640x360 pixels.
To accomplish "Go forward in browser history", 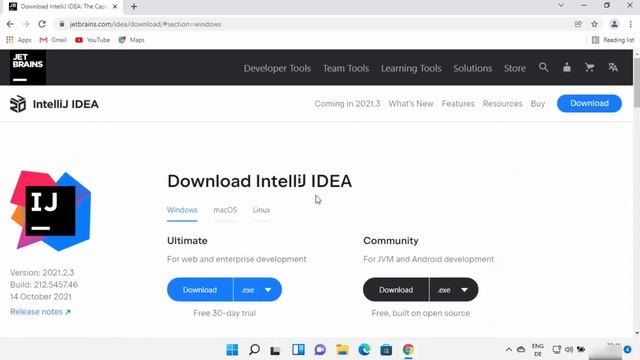I will [26, 24].
